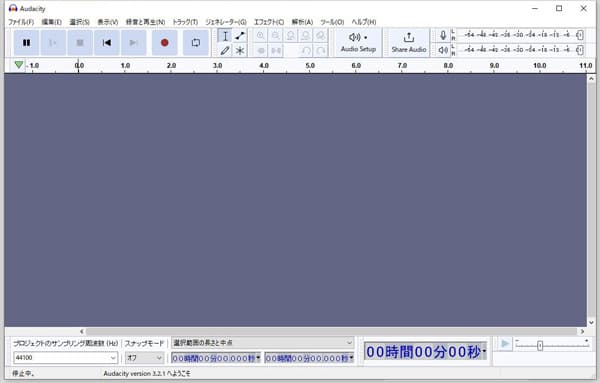Open the ファイル(F) menu

(21, 22)
